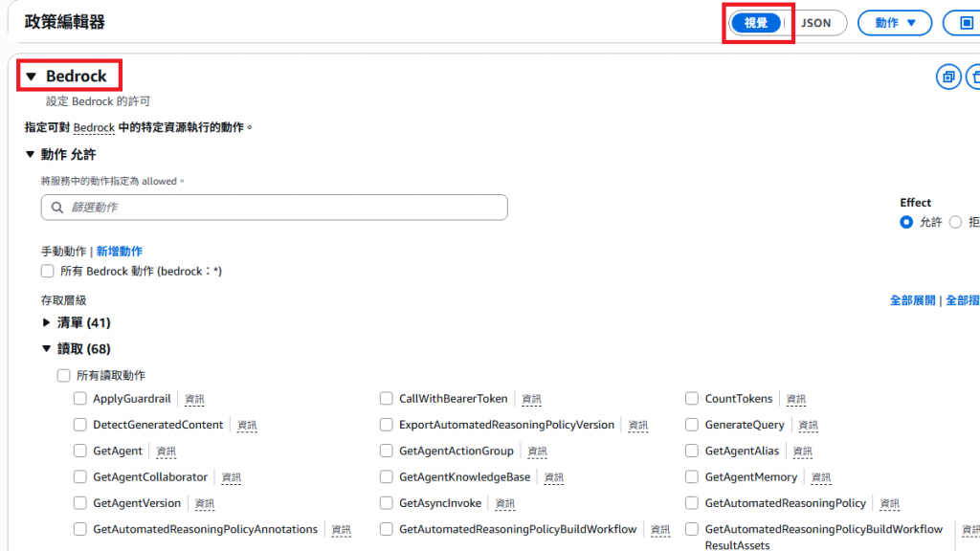The width and height of the screenshot is (980, 551).
Task: Click the 全部展開 link
Action: tap(912, 300)
